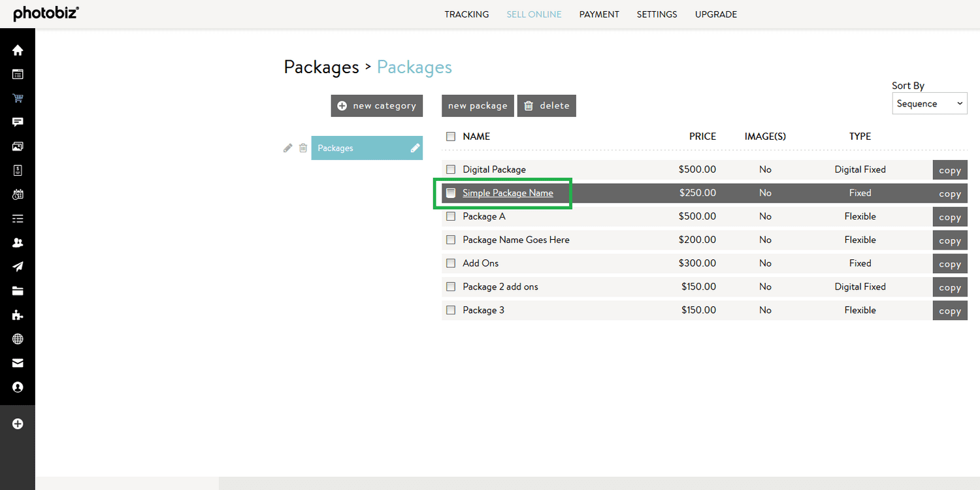Open the contacts people sidebar icon

pyautogui.click(x=18, y=242)
